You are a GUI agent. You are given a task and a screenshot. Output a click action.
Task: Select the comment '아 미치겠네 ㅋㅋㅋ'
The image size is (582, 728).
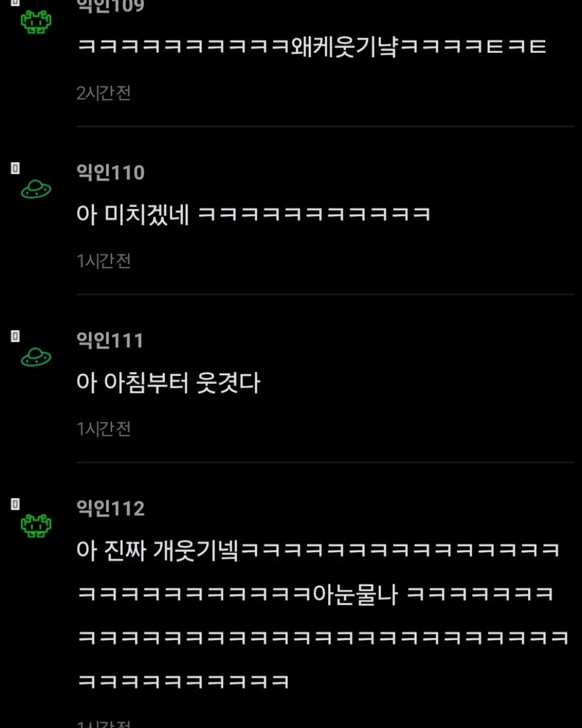(253, 215)
